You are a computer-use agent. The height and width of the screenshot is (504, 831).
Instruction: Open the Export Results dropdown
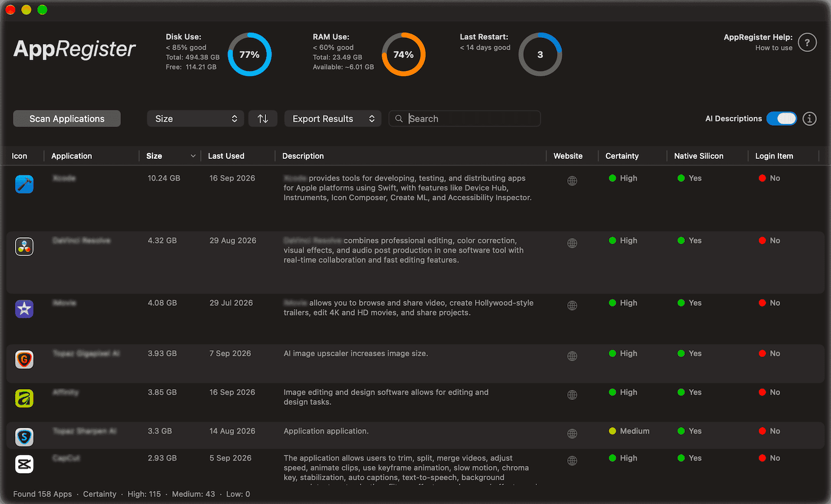(x=333, y=119)
